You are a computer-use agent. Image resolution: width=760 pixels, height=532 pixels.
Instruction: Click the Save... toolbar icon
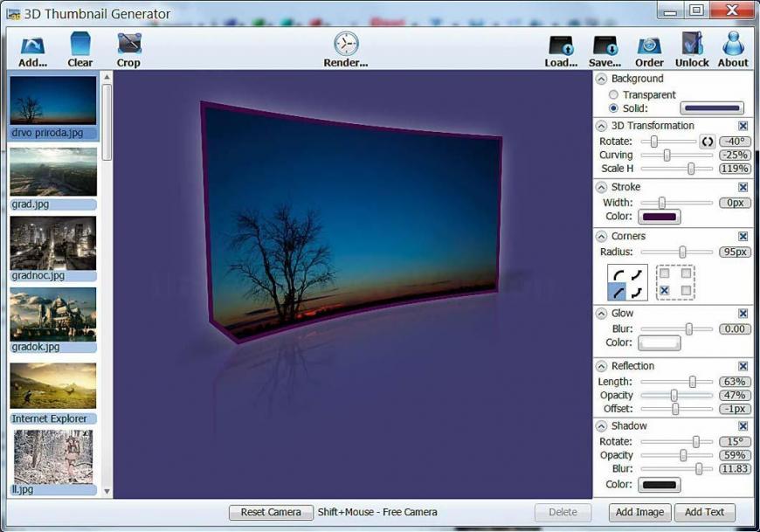(605, 45)
